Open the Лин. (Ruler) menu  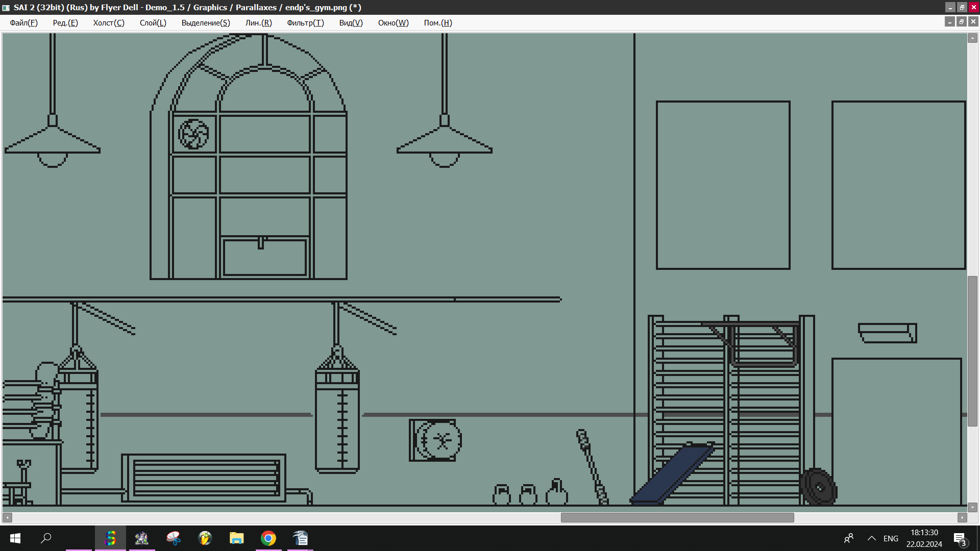(x=258, y=23)
